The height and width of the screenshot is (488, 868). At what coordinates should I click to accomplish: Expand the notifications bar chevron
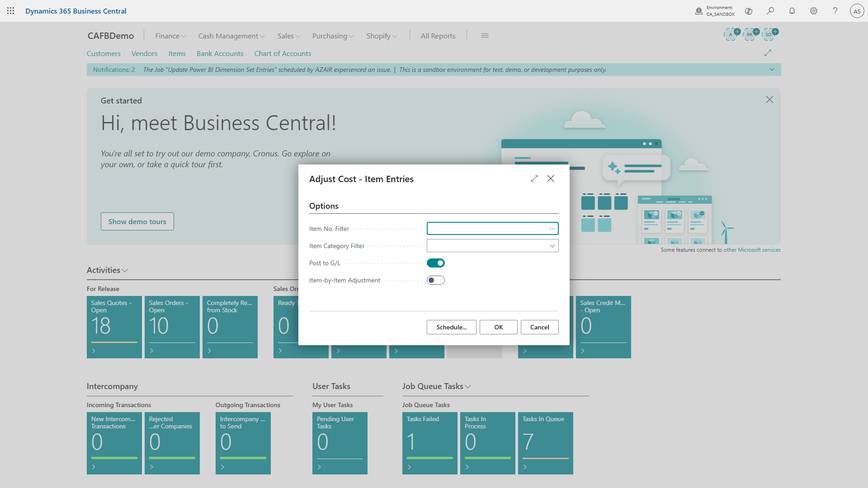pos(772,70)
